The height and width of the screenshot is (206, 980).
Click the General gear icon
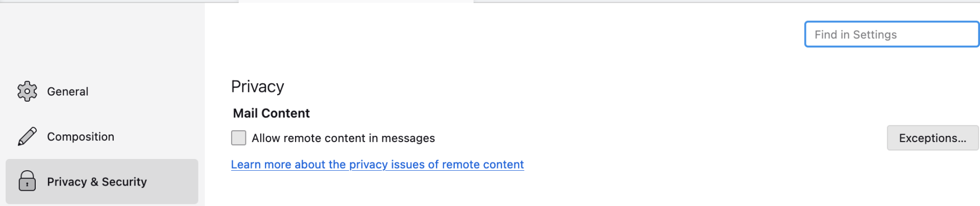[x=27, y=91]
